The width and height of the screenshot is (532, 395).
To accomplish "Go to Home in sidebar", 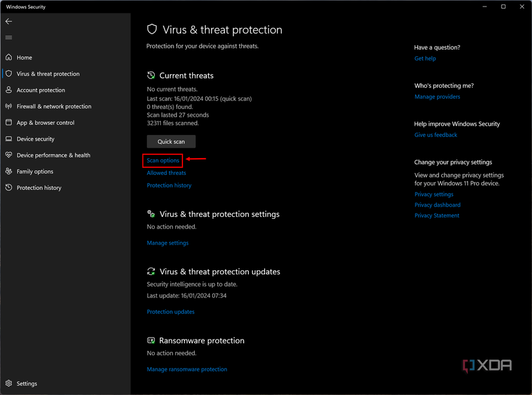I will (x=25, y=57).
